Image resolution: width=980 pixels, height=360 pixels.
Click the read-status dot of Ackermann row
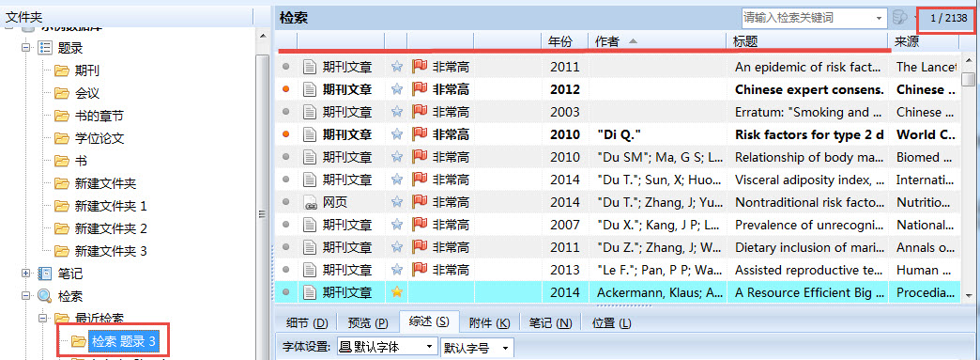(286, 292)
